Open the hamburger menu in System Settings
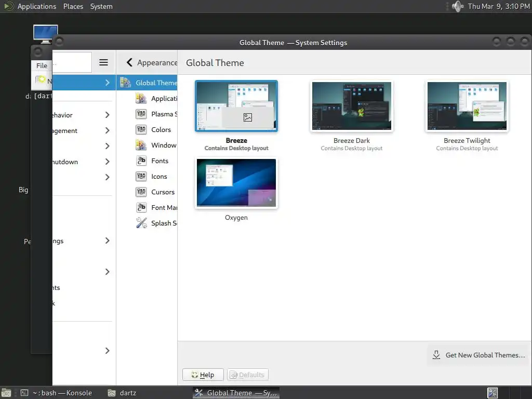This screenshot has width=532, height=399. pos(103,62)
